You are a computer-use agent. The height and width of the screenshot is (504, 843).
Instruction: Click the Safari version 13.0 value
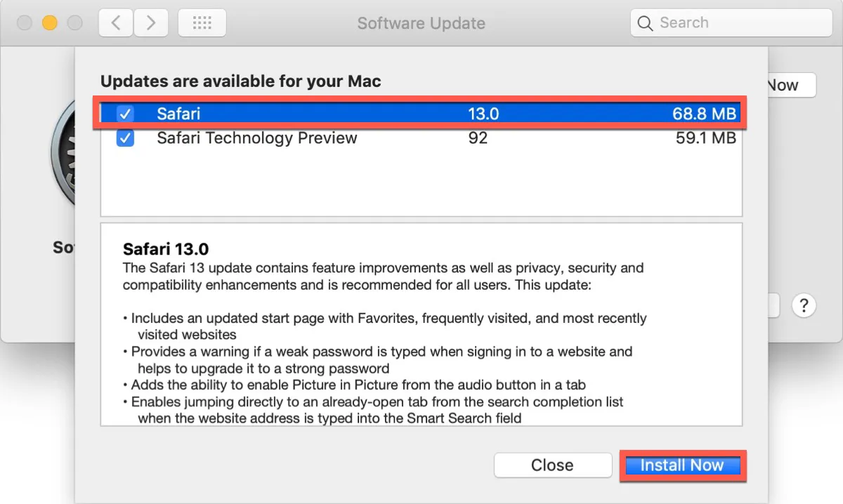coord(483,113)
